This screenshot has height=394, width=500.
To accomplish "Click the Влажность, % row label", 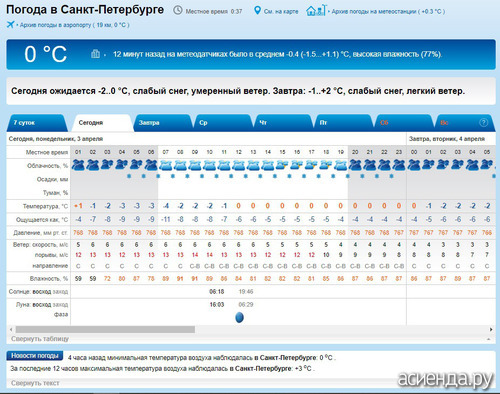I will click(49, 278).
